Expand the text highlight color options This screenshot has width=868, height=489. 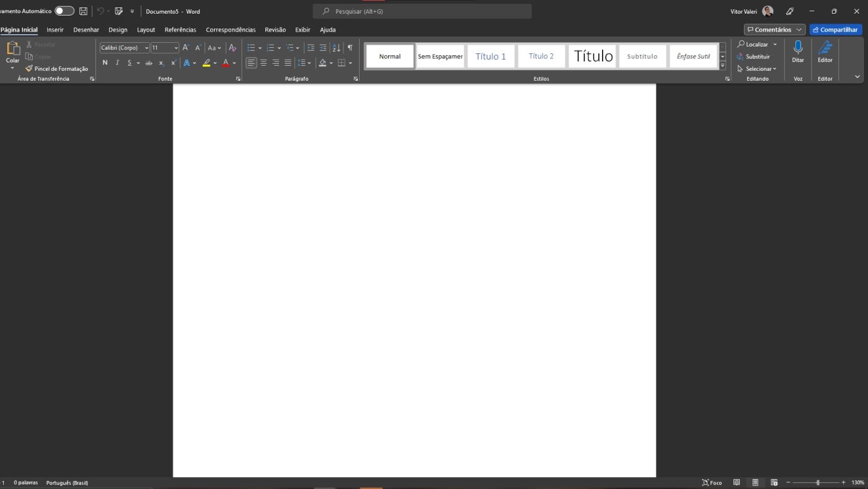click(x=215, y=62)
